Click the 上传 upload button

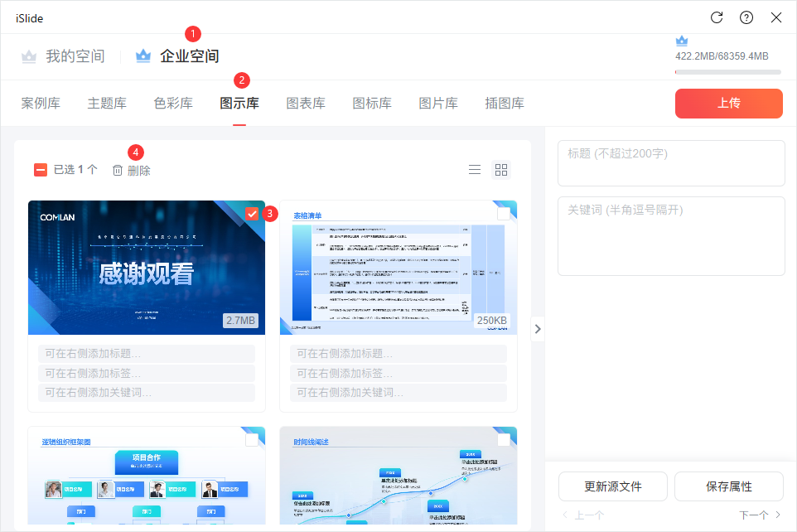click(x=728, y=104)
